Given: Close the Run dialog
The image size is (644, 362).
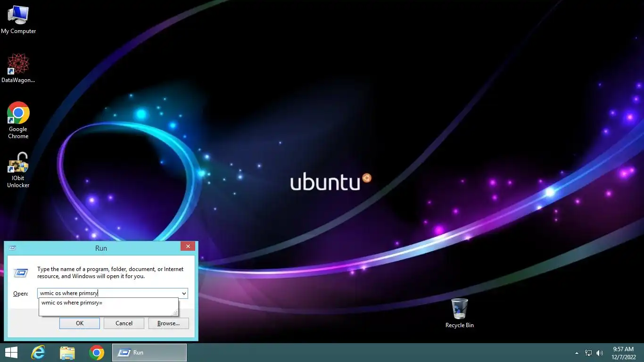Looking at the screenshot, I should [188, 246].
